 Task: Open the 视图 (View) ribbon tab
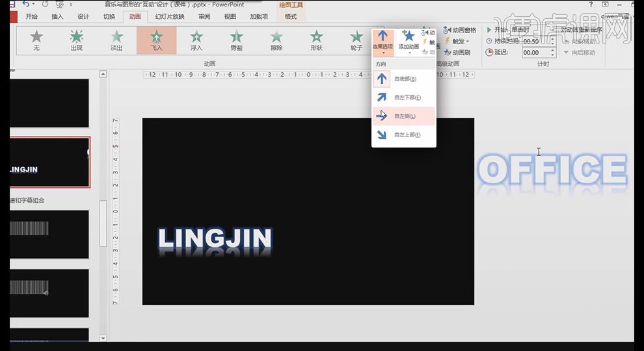(x=230, y=16)
